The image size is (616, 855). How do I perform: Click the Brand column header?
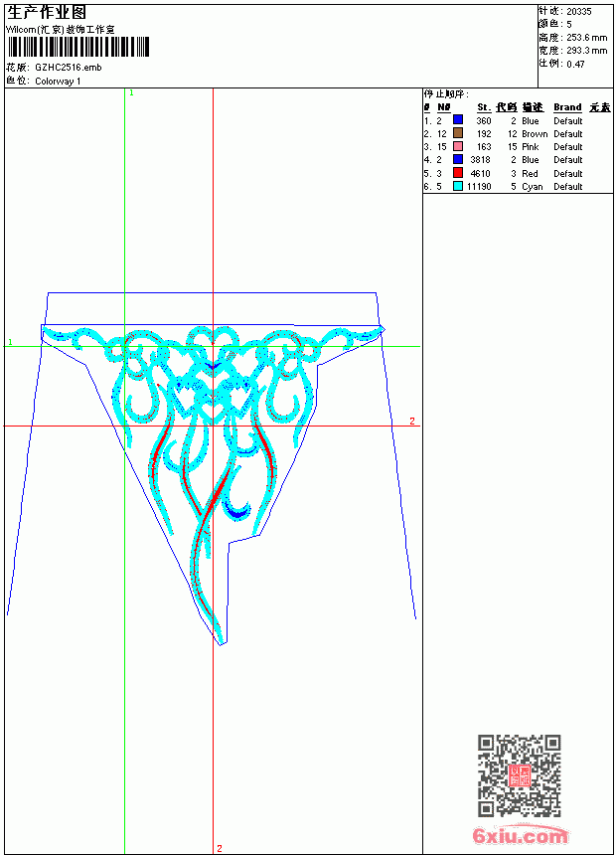click(567, 107)
